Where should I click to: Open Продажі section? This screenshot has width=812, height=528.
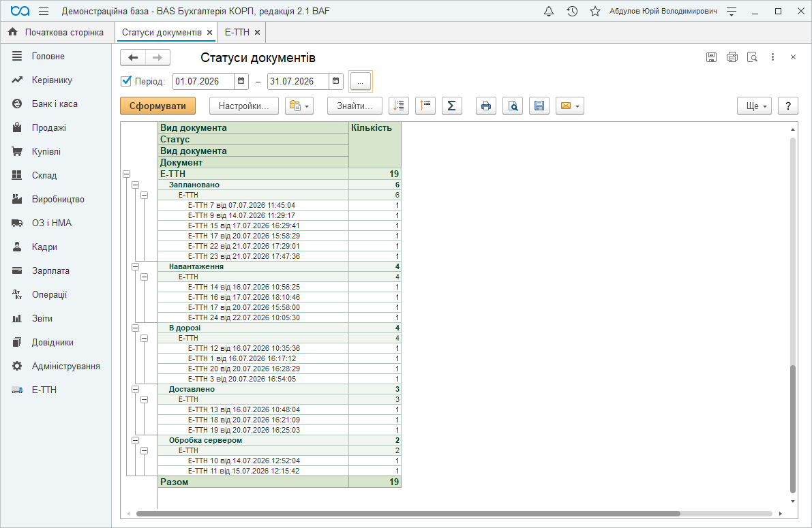click(56, 127)
